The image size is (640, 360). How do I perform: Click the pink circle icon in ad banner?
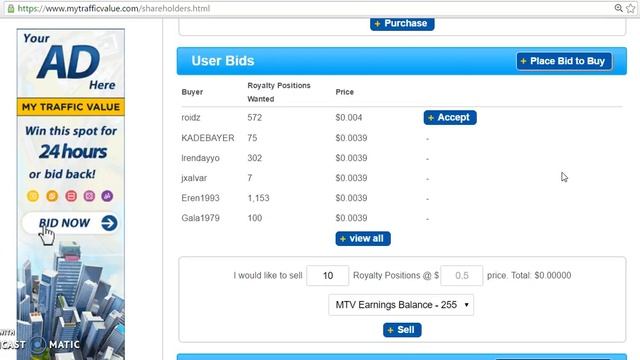coord(89,196)
